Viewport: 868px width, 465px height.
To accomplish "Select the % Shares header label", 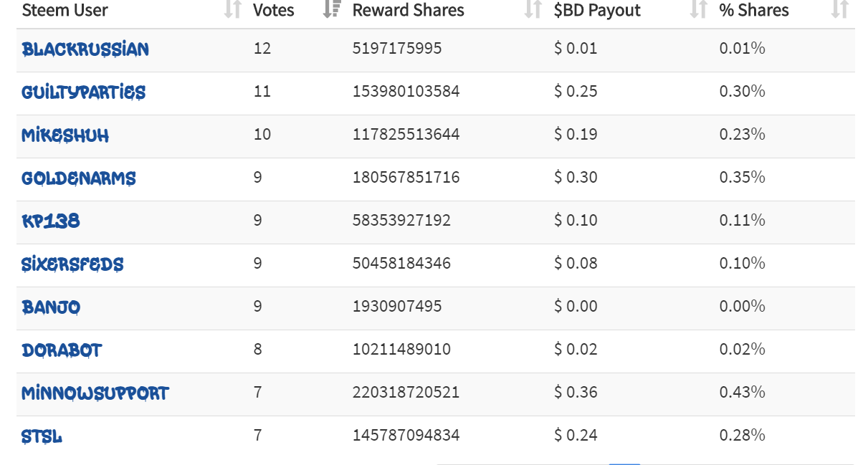I will pyautogui.click(x=754, y=10).
